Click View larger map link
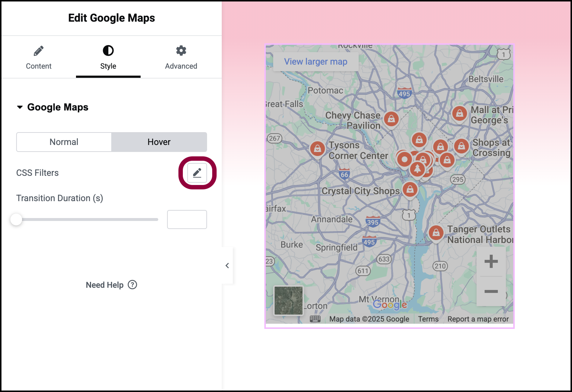The height and width of the screenshot is (392, 572). [x=316, y=62]
